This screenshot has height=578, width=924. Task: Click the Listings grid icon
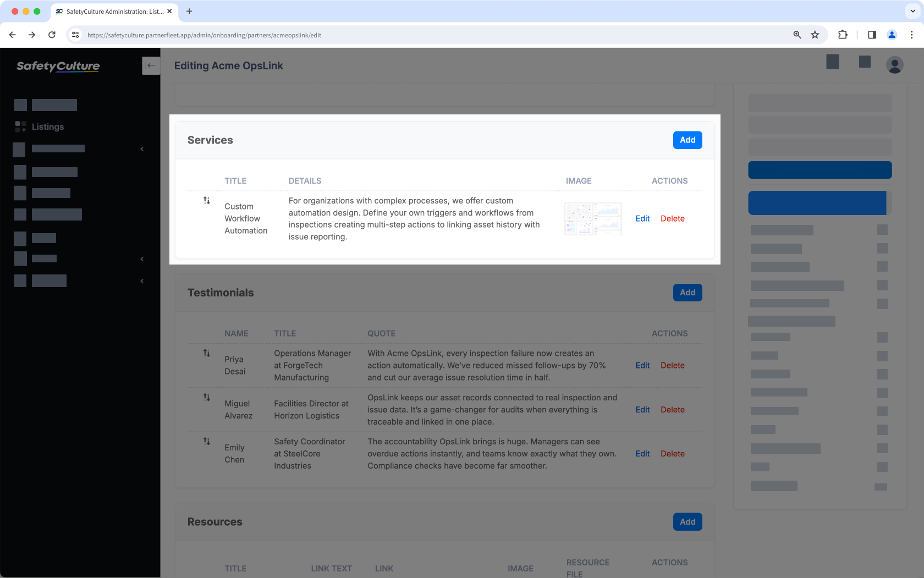20,126
